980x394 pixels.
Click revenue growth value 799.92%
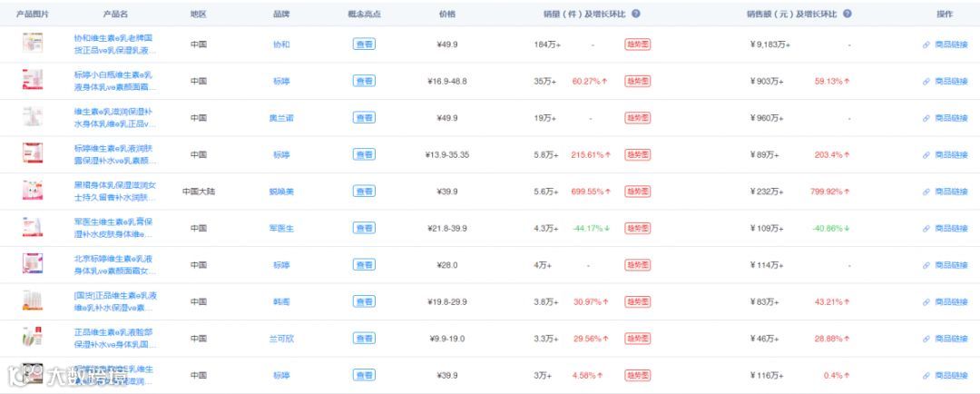point(831,192)
